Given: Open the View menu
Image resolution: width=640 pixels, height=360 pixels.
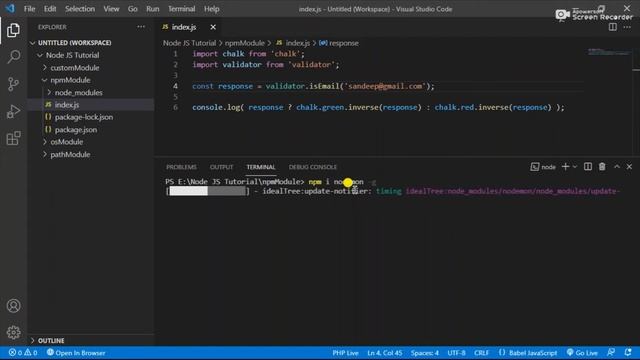Looking at the screenshot, I should click(x=111, y=9).
